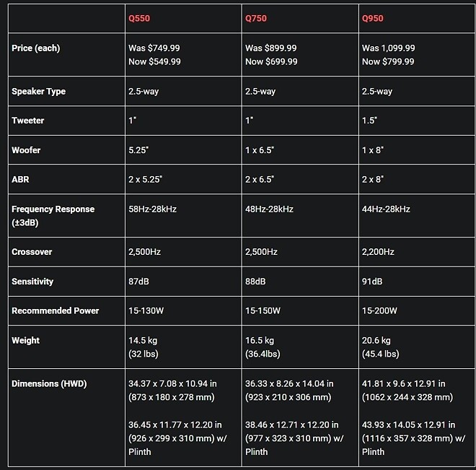The height and width of the screenshot is (470, 476).
Task: Click the 1.5" tweeter value for Q950
Action: coord(369,121)
